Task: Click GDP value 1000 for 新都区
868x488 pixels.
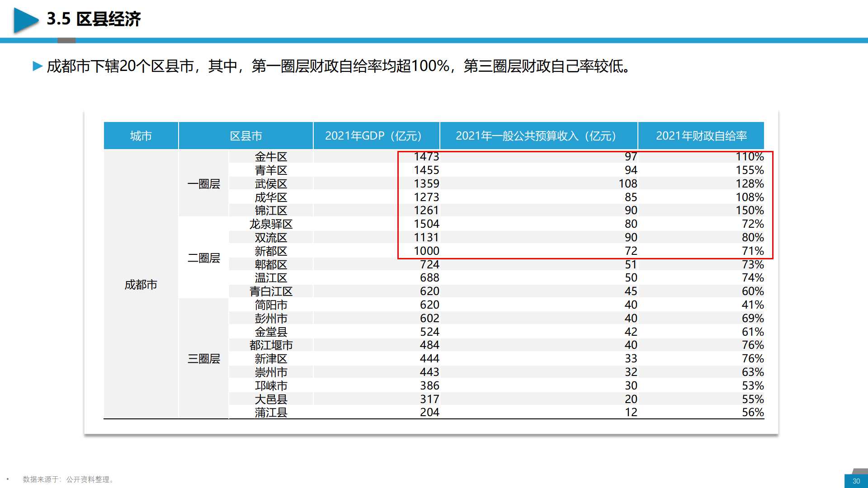Action: (426, 251)
